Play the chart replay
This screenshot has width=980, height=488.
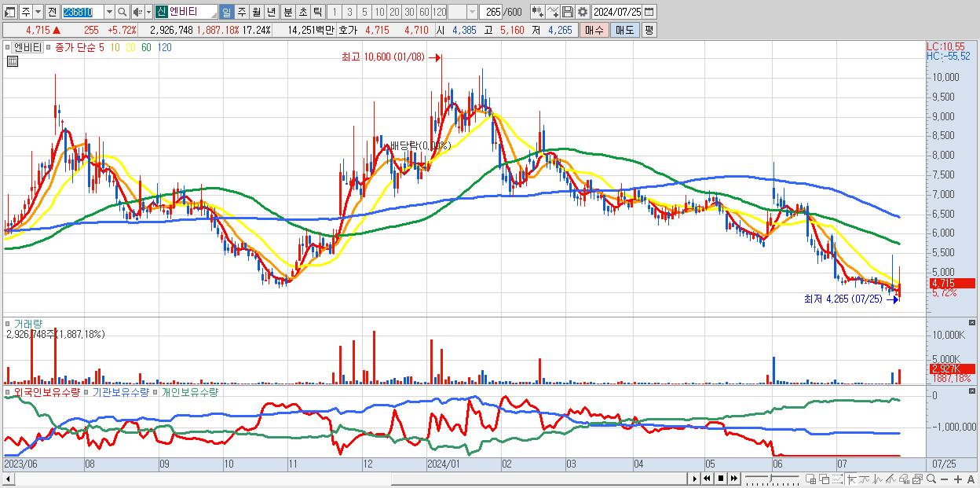pyautogui.click(x=695, y=479)
